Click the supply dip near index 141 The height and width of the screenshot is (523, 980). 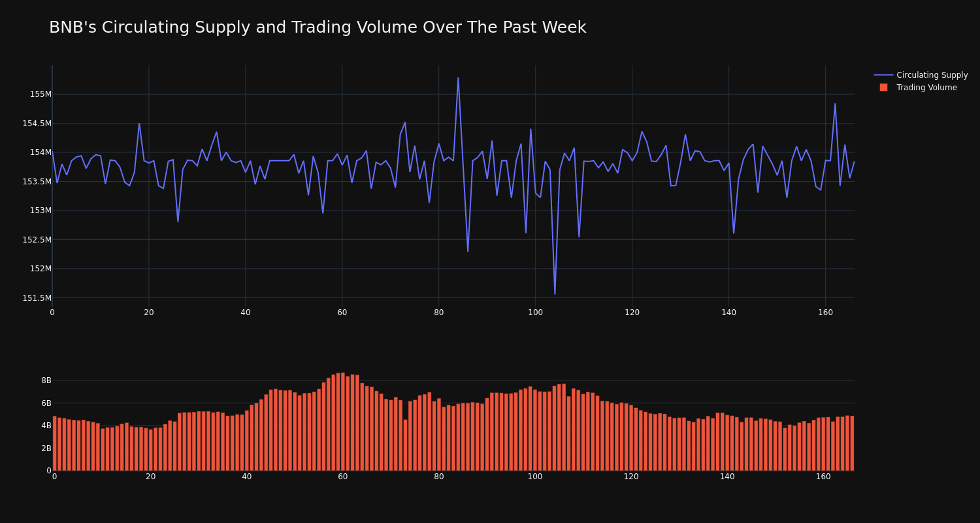click(734, 233)
